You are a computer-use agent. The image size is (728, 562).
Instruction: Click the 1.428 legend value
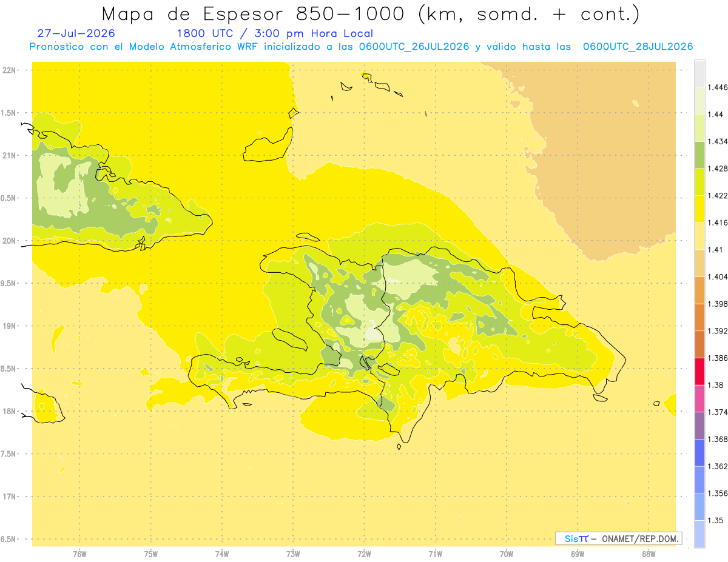click(x=719, y=169)
